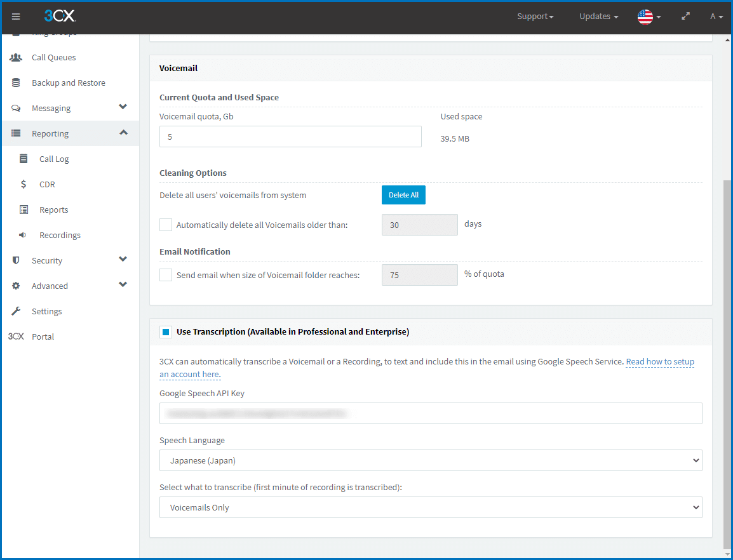Viewport: 733px width, 560px height.
Task: Expand the Advanced submenu chevron
Action: point(123,284)
